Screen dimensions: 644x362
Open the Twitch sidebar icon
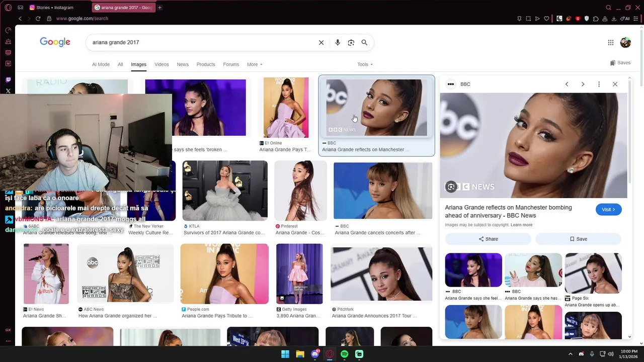coord(8,80)
